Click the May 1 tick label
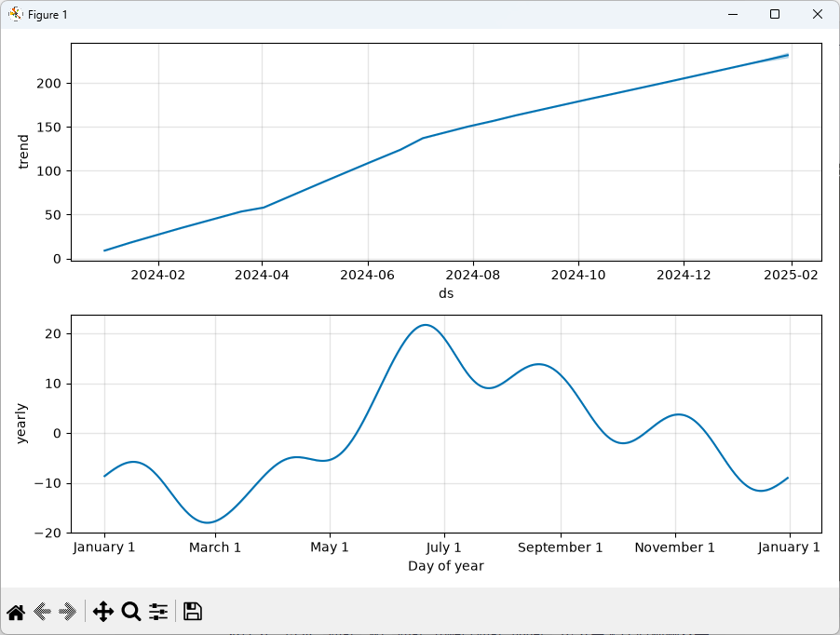The width and height of the screenshot is (840, 635). click(330, 547)
